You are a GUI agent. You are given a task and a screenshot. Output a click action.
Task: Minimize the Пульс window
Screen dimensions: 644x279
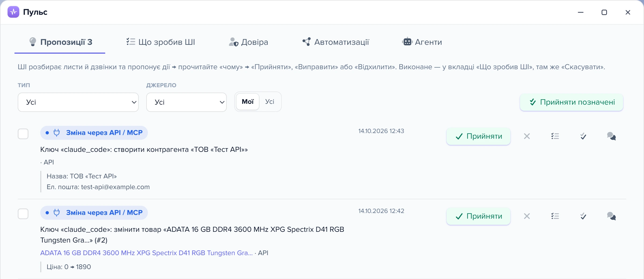[x=581, y=12]
